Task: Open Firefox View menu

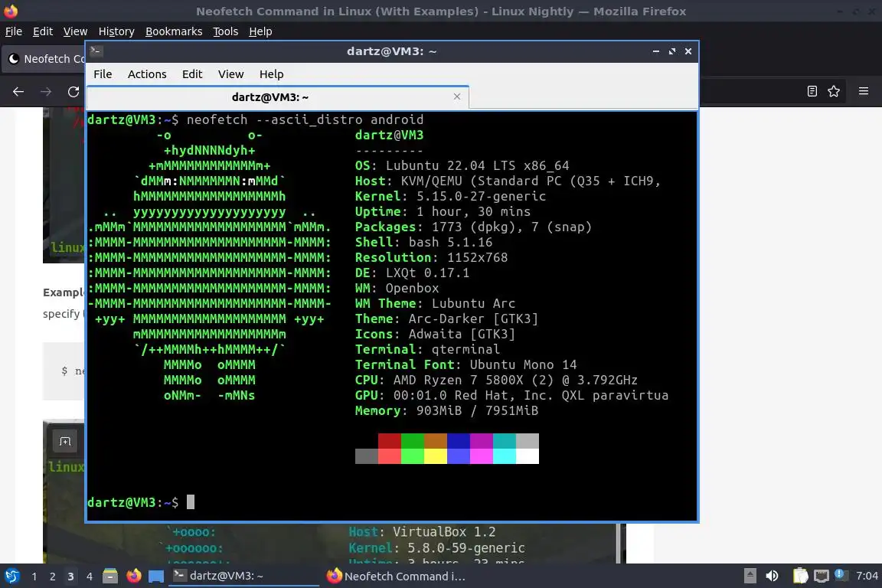Action: pos(75,31)
